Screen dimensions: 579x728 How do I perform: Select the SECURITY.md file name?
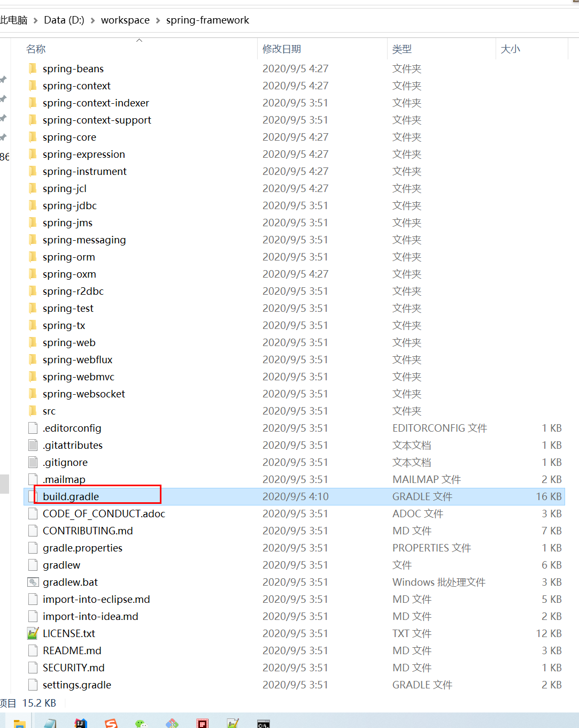(x=74, y=668)
